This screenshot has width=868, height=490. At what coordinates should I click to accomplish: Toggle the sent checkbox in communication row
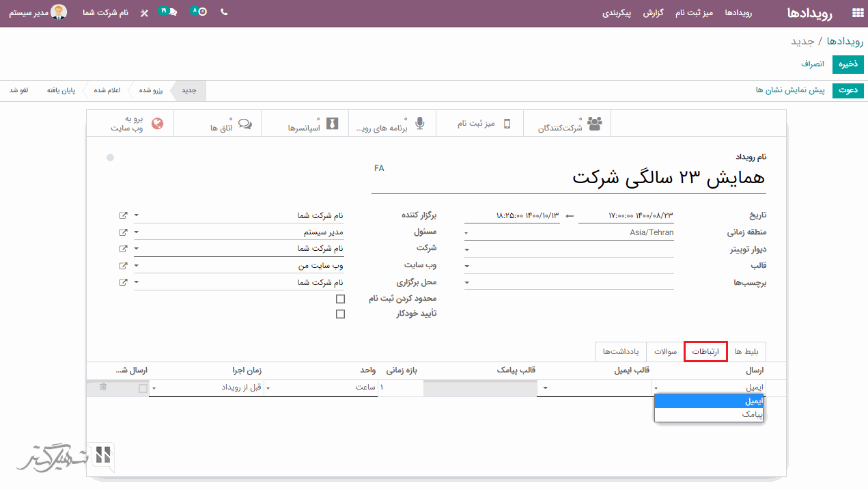(143, 388)
